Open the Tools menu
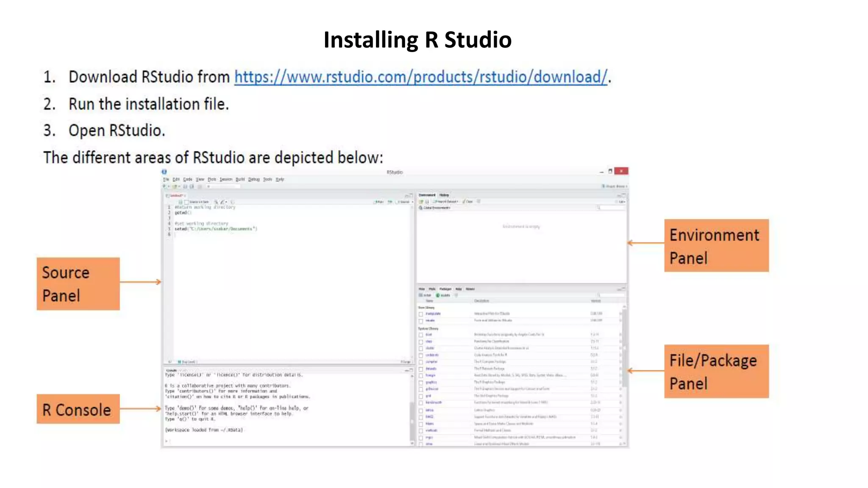The height and width of the screenshot is (488, 868). (267, 179)
